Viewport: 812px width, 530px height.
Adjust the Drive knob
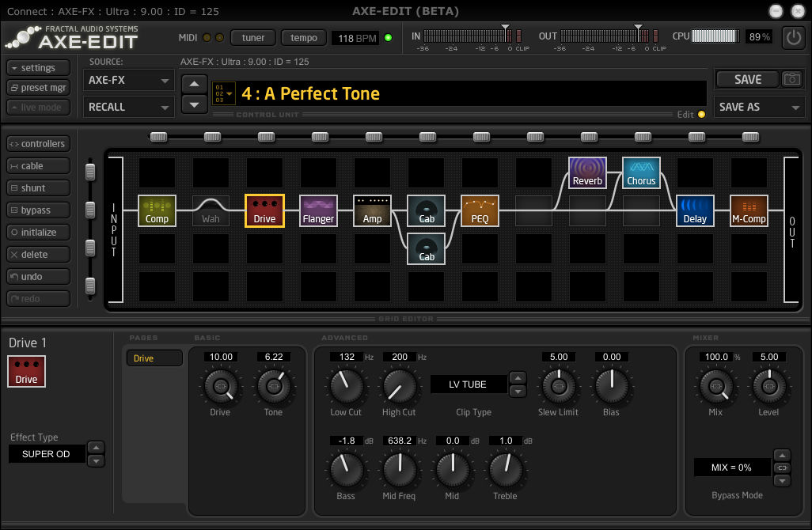(x=220, y=388)
